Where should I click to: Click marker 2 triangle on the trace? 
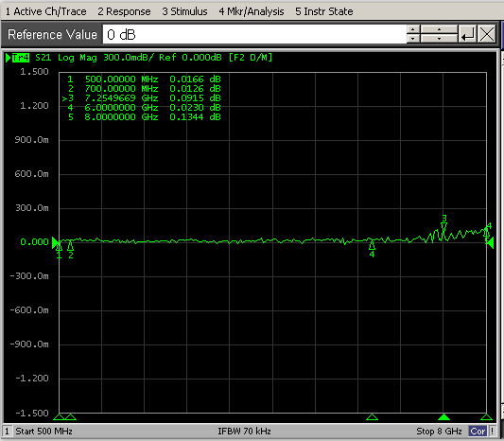(x=71, y=246)
